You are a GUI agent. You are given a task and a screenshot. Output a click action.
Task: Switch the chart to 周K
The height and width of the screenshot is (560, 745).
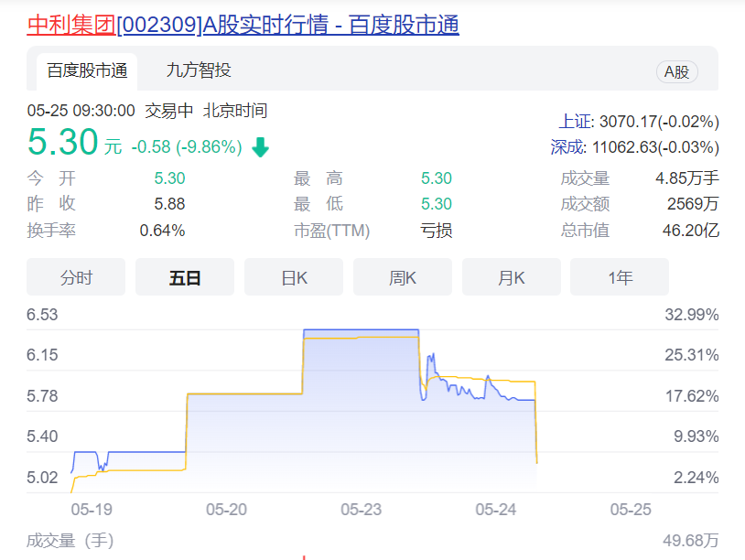[403, 277]
